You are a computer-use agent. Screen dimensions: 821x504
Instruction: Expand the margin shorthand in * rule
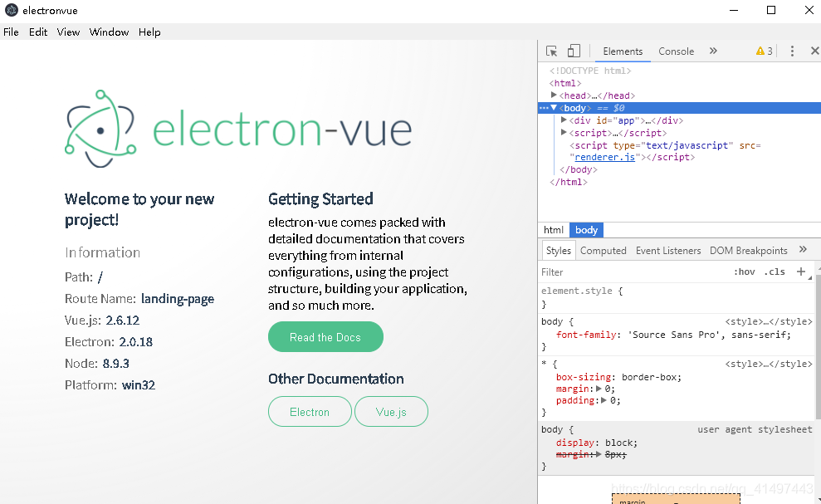point(599,389)
